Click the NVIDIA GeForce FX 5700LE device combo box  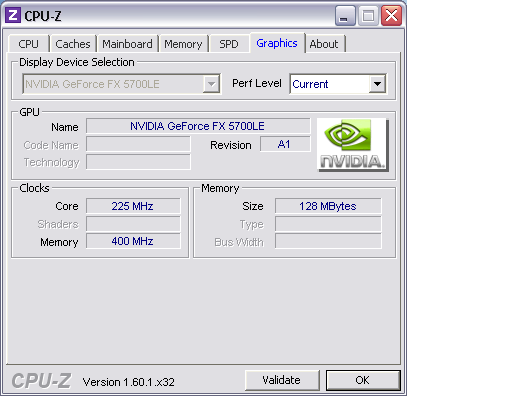click(121, 84)
